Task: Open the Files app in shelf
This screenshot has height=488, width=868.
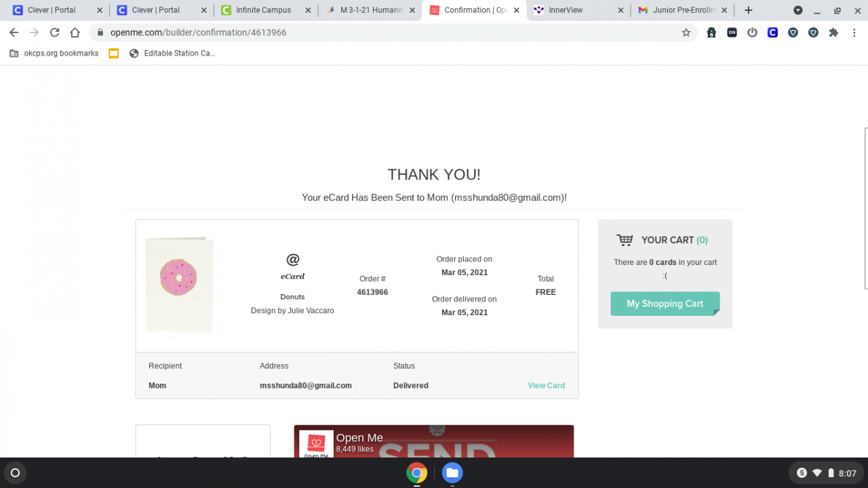Action: click(452, 473)
